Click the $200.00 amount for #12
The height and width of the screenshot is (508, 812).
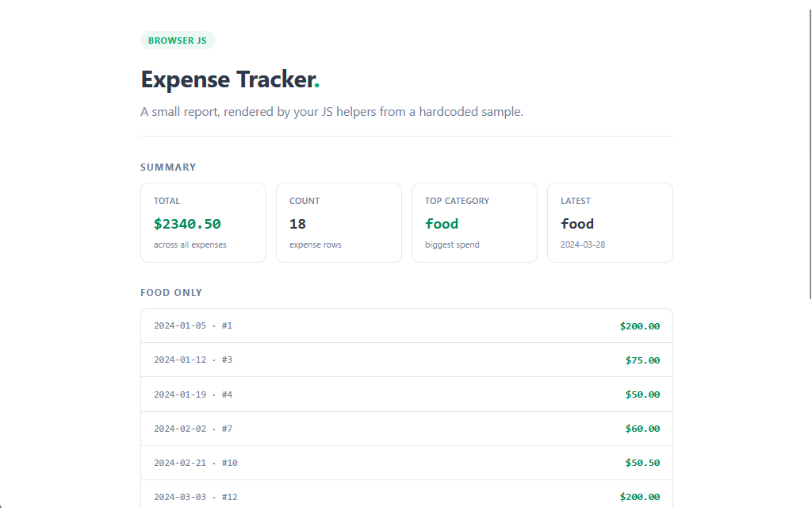pos(640,497)
